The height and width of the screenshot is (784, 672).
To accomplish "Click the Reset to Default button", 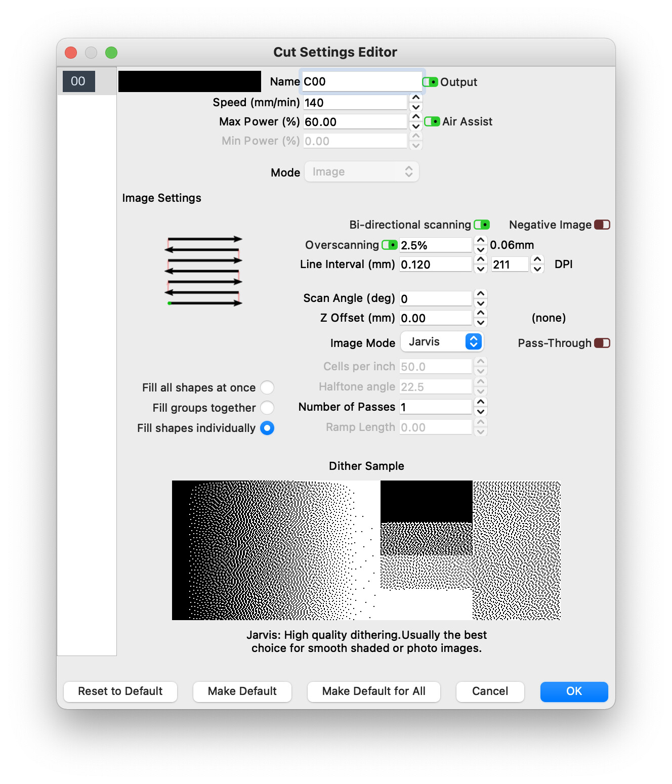I will click(x=120, y=691).
